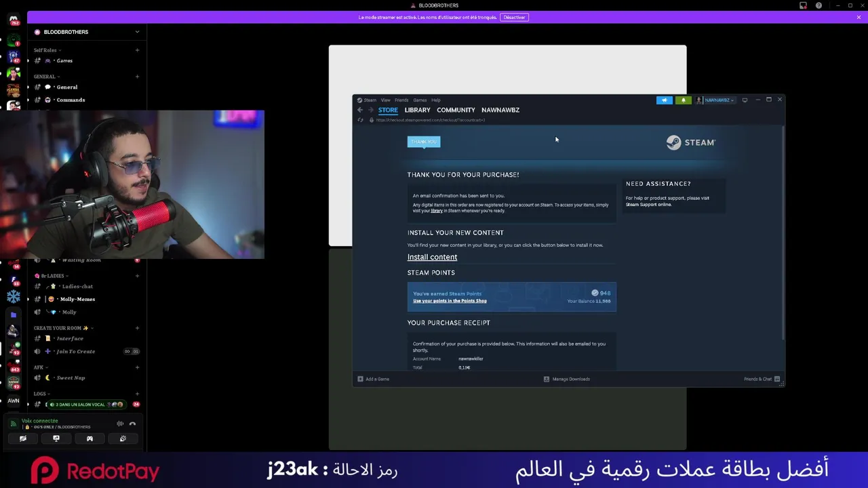Click 'Use your points in the Points Shop'

[450, 301]
